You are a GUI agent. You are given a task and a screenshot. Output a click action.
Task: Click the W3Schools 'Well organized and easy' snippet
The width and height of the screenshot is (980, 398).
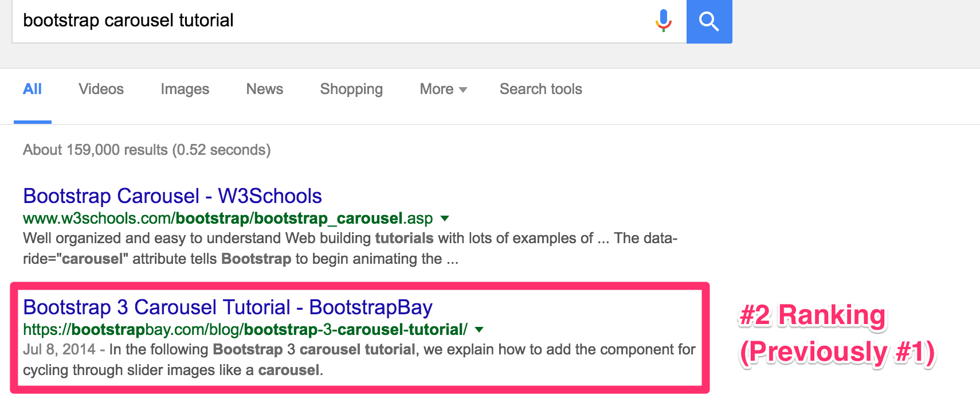click(350, 248)
